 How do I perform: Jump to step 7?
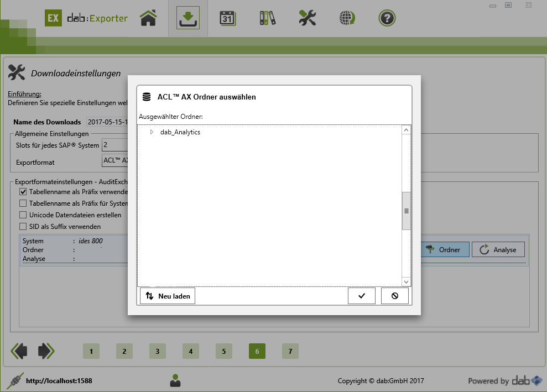coord(290,351)
